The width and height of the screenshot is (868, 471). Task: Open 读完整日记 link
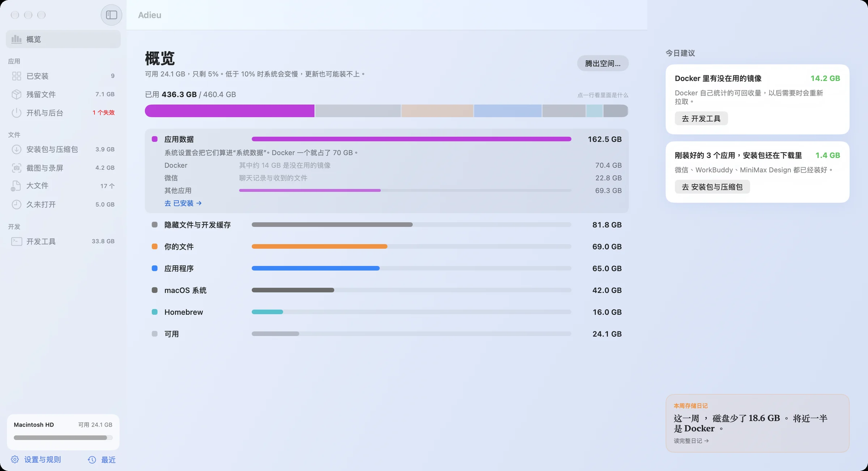pyautogui.click(x=691, y=441)
